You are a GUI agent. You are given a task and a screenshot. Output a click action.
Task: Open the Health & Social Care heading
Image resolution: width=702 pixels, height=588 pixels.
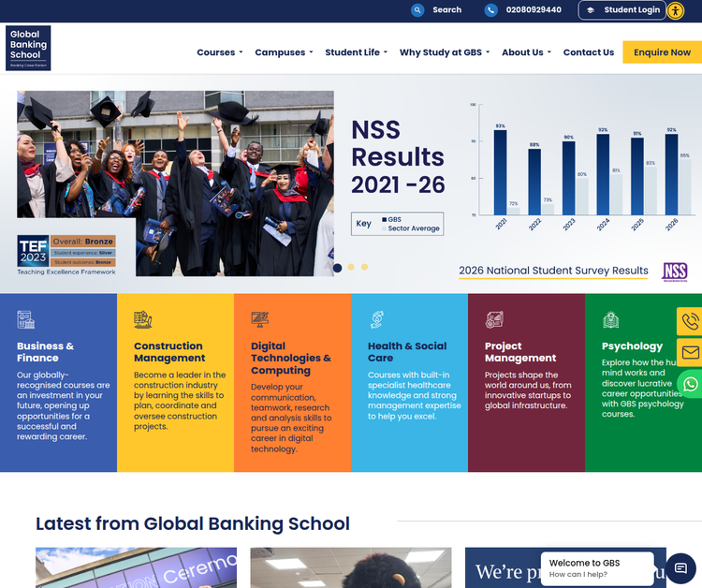coord(407,352)
